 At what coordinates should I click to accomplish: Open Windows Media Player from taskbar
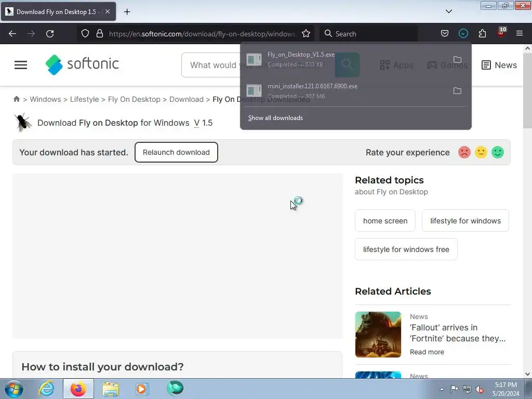pyautogui.click(x=142, y=389)
